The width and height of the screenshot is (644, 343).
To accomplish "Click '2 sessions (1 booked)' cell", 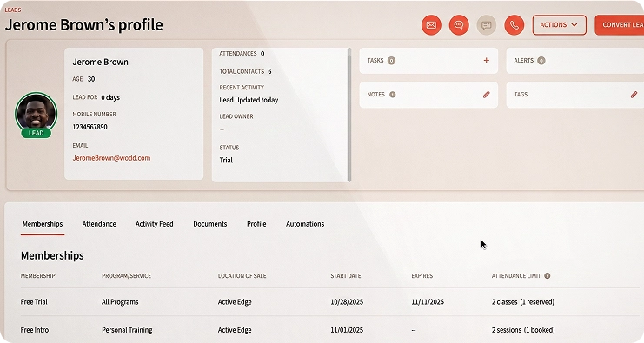I will tap(523, 330).
